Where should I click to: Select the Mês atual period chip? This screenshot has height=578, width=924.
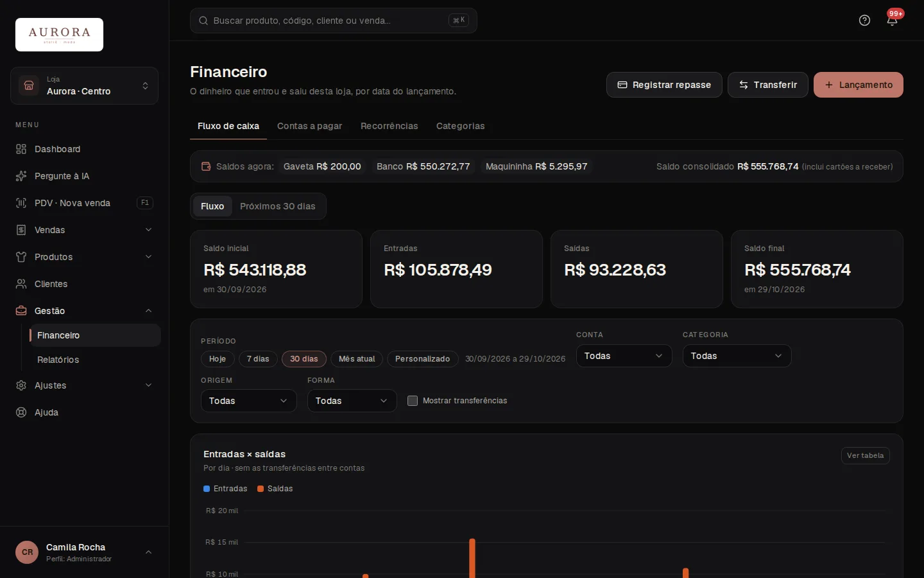tap(357, 359)
